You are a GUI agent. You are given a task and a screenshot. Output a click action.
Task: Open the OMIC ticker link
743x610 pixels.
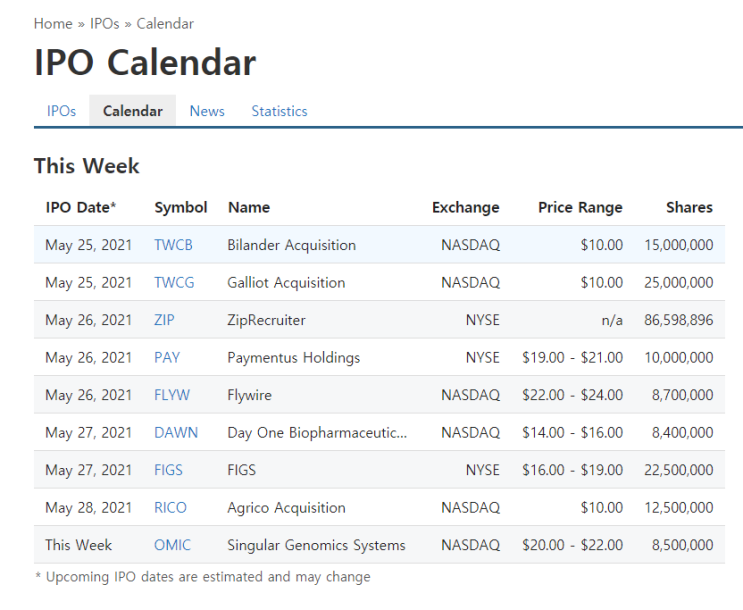(172, 545)
